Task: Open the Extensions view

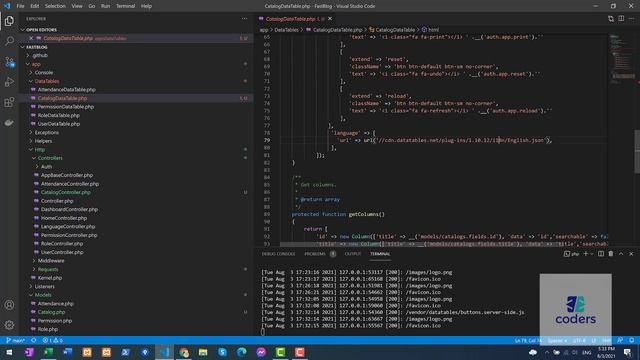Action: pyautogui.click(x=9, y=102)
